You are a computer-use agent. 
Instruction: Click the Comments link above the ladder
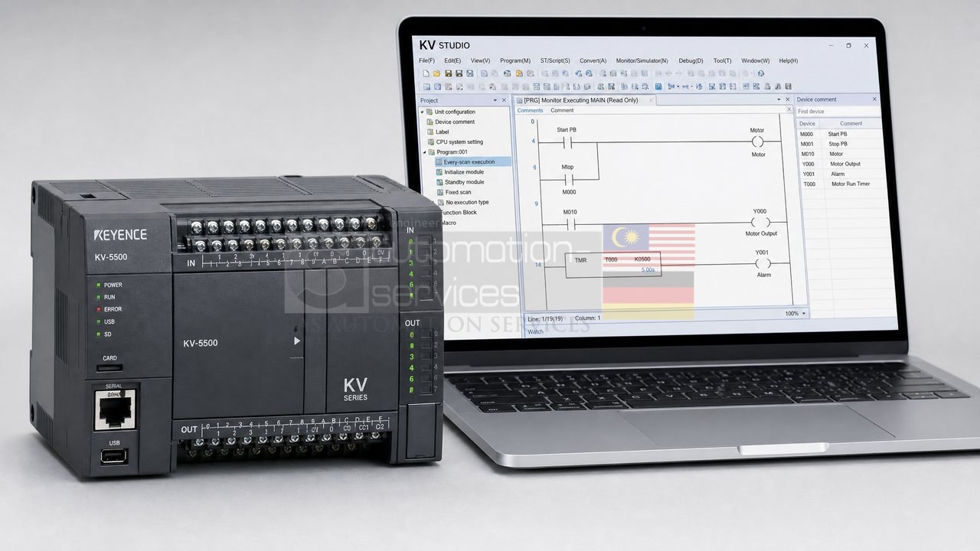[530, 110]
